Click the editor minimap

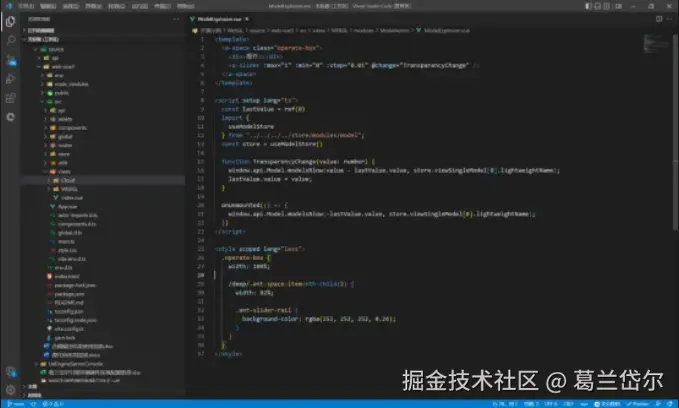pyautogui.click(x=656, y=44)
